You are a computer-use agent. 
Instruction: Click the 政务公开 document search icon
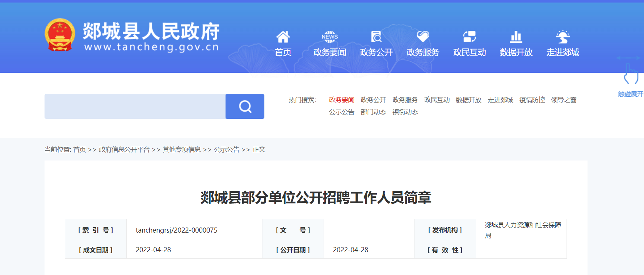coord(376,37)
